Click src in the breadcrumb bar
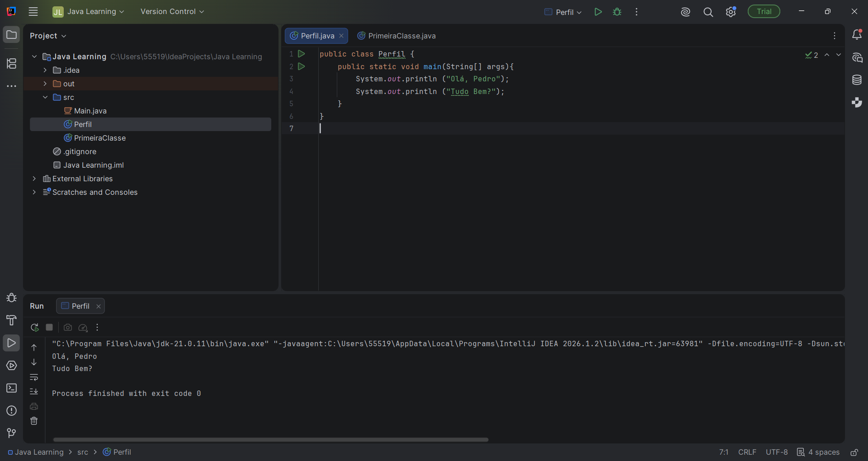Image resolution: width=868 pixels, height=461 pixels. (x=83, y=452)
